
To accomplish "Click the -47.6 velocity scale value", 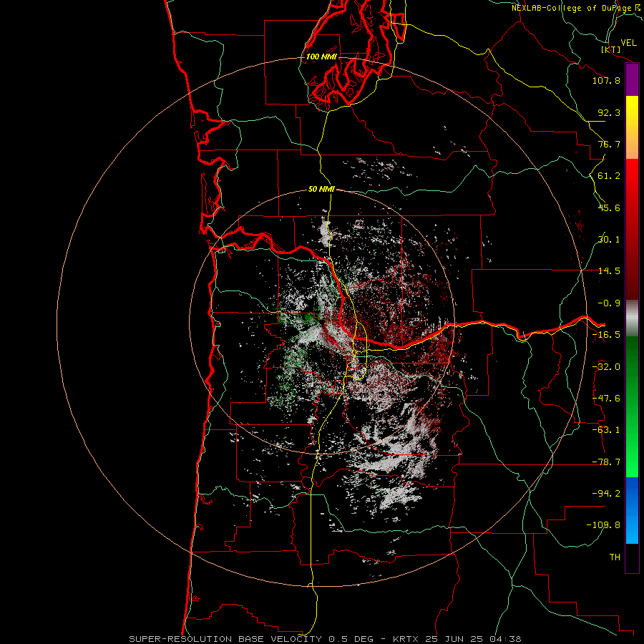I will tap(606, 399).
